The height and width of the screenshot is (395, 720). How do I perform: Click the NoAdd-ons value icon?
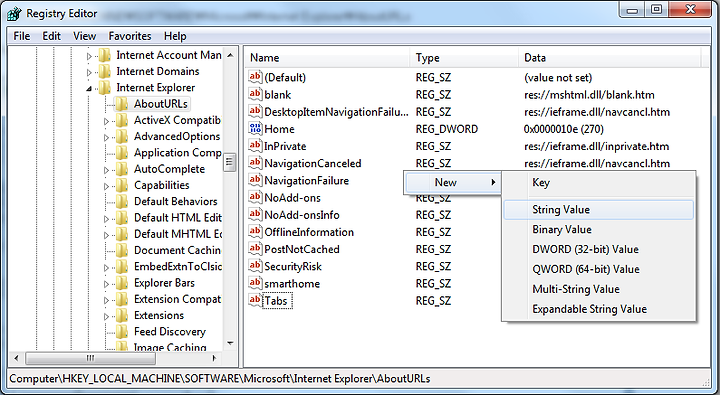tap(255, 197)
